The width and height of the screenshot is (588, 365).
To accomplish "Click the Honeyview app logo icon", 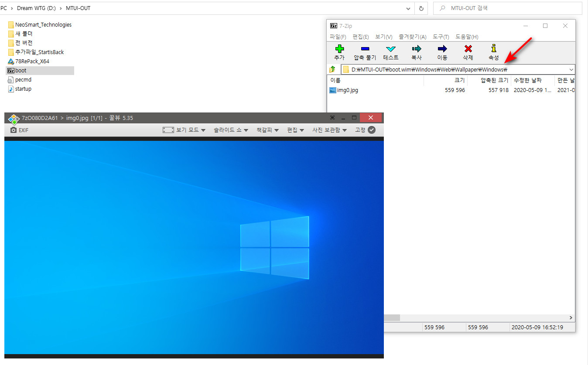I will [14, 118].
